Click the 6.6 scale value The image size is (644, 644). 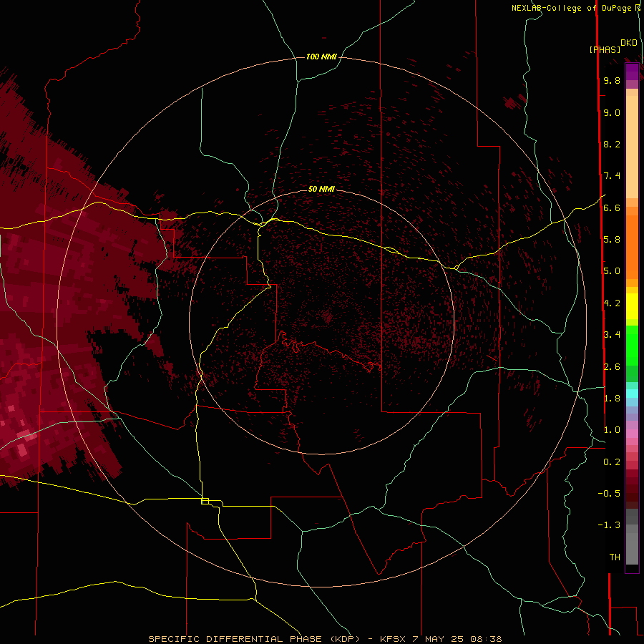(x=612, y=208)
